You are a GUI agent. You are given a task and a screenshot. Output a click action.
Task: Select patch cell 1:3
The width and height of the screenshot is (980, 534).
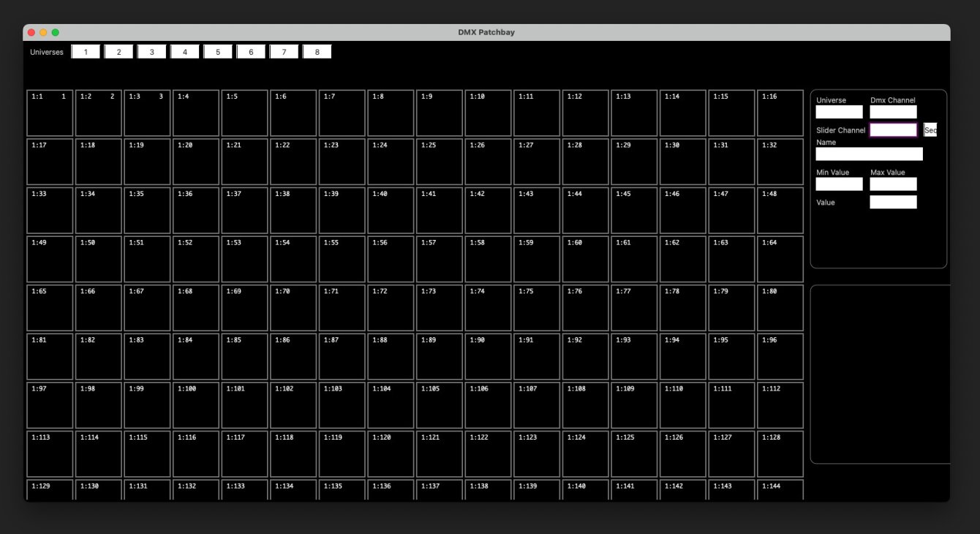tap(147, 113)
